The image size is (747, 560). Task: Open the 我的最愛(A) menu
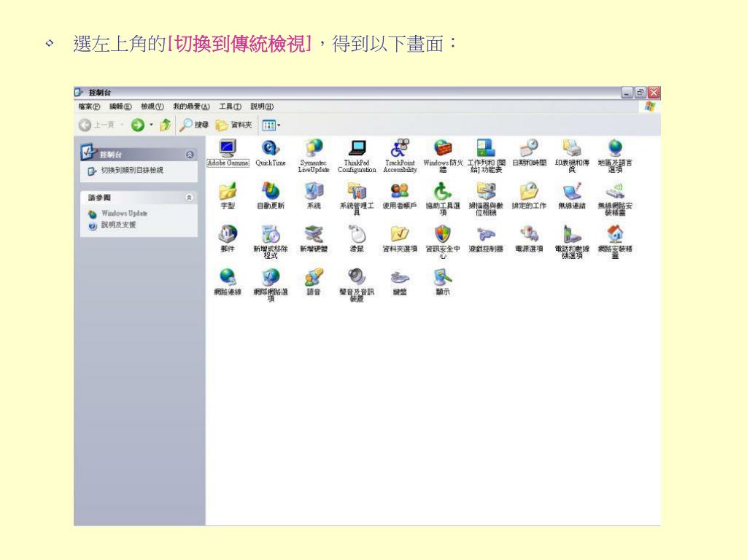tap(192, 106)
